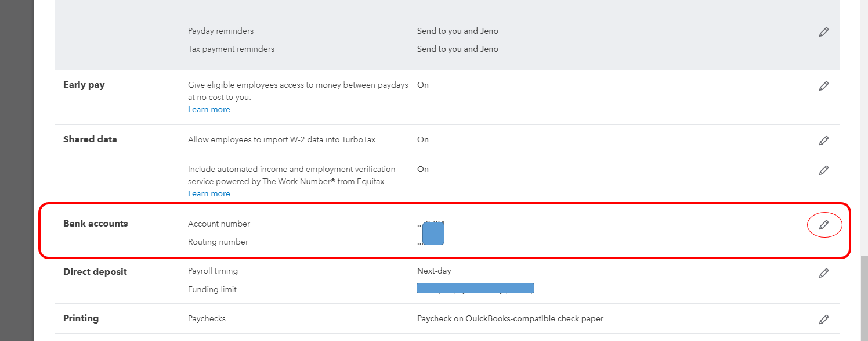868x341 pixels.
Task: Open the Printing section edit pencil
Action: [x=824, y=319]
